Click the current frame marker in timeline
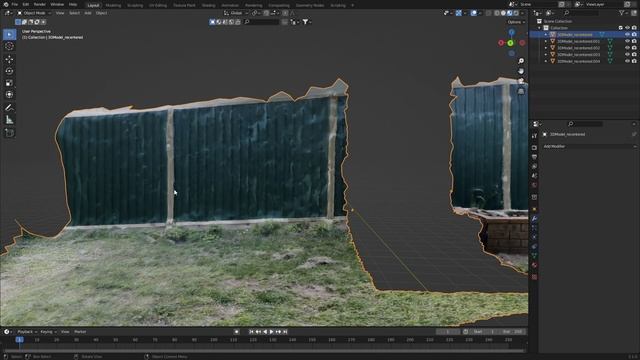Screen dimensions: 640x360 coord(19,340)
